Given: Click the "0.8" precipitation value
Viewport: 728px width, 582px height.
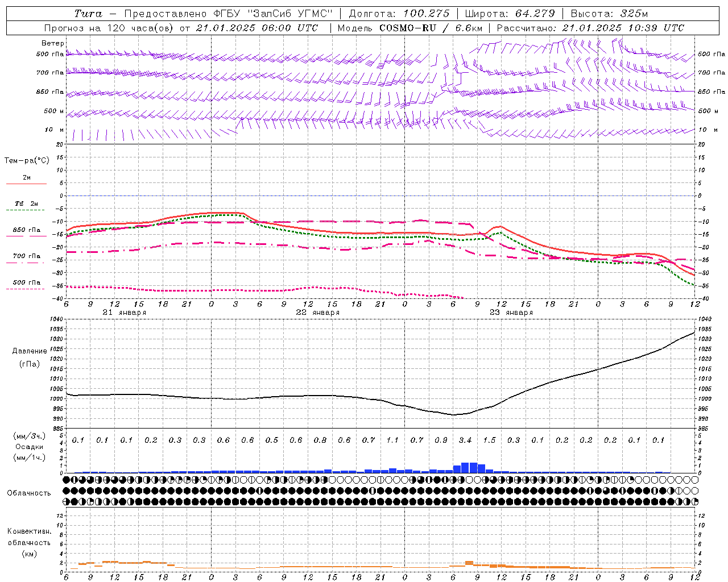Looking at the screenshot, I should [320, 440].
